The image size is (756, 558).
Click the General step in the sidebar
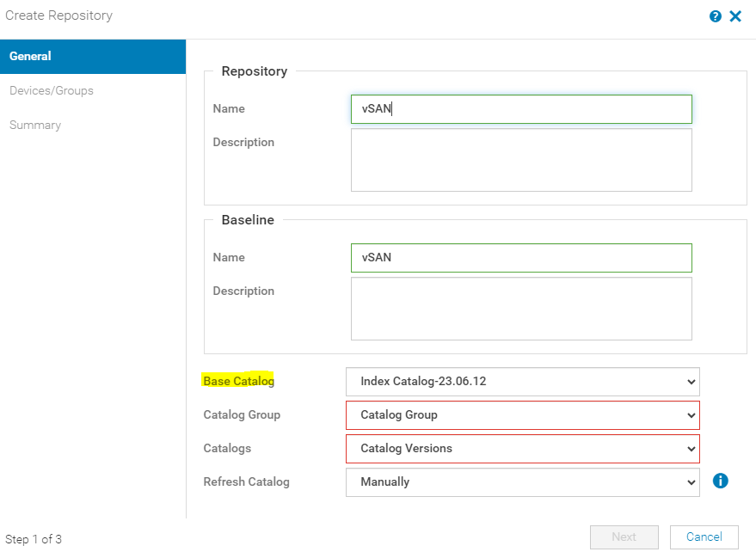pyautogui.click(x=30, y=56)
